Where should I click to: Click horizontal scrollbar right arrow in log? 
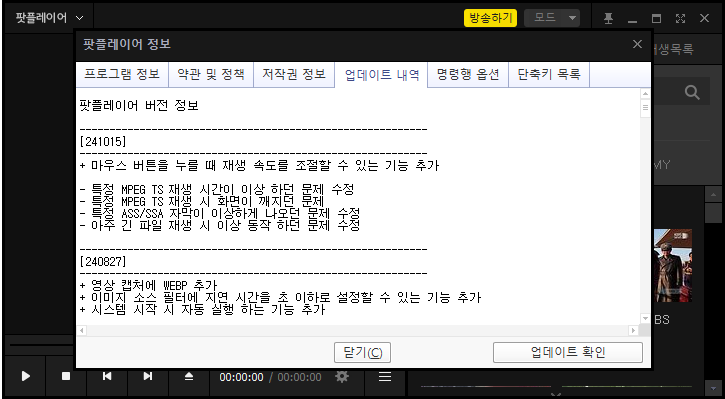coord(633,330)
